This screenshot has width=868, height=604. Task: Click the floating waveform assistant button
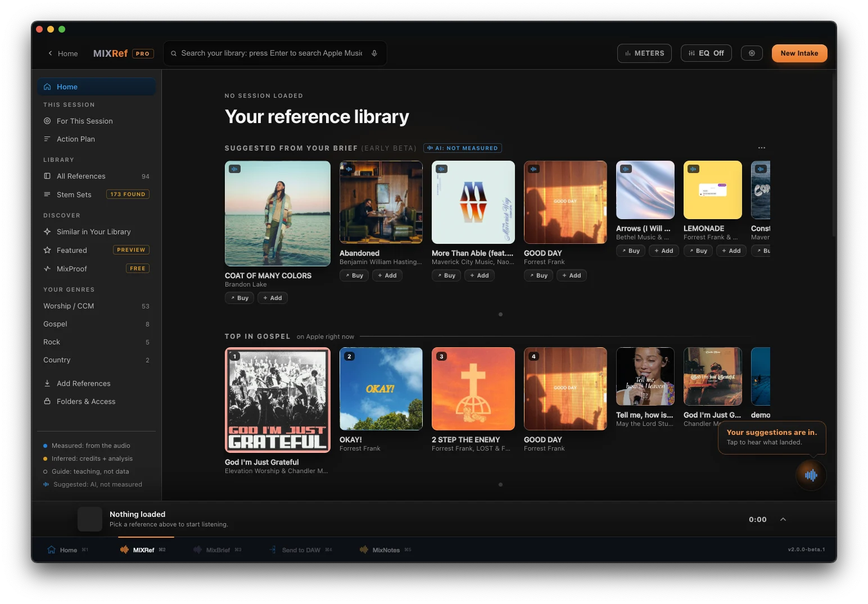tap(811, 475)
